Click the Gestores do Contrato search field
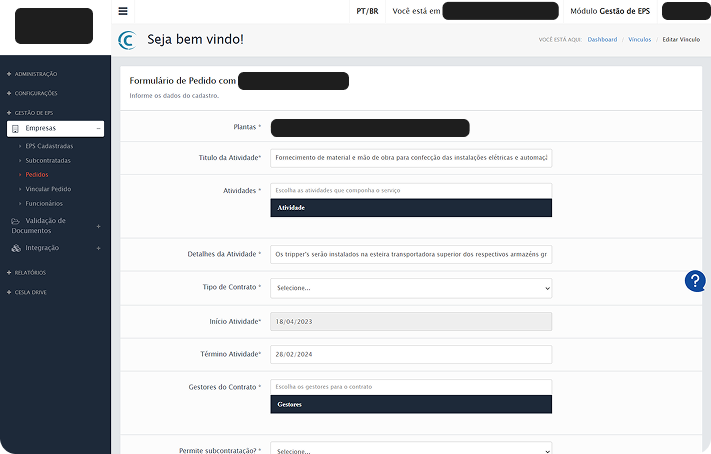 tap(411, 387)
